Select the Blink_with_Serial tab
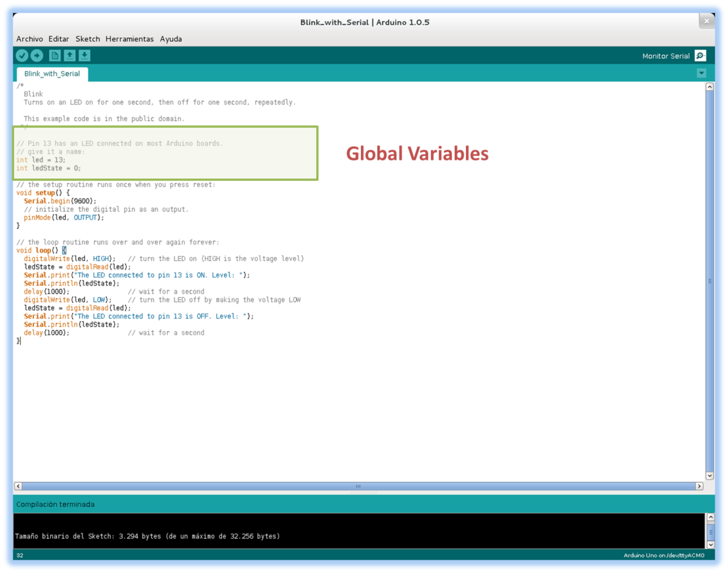This screenshot has height=573, width=728. pyautogui.click(x=52, y=74)
